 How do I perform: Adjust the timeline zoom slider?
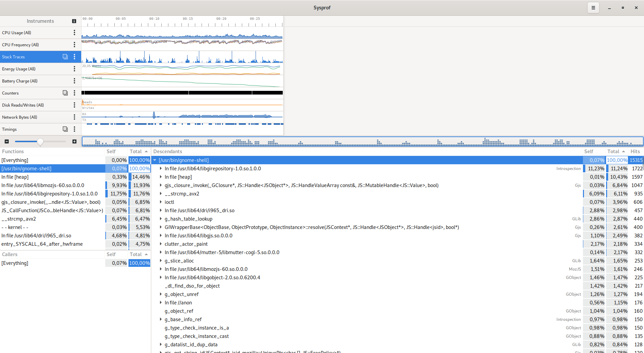(x=40, y=141)
